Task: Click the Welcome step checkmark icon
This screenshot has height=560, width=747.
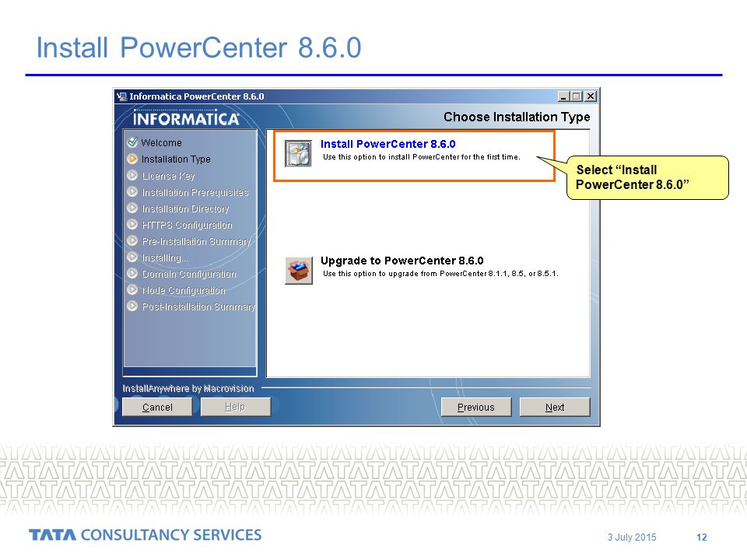Action: coord(132,142)
